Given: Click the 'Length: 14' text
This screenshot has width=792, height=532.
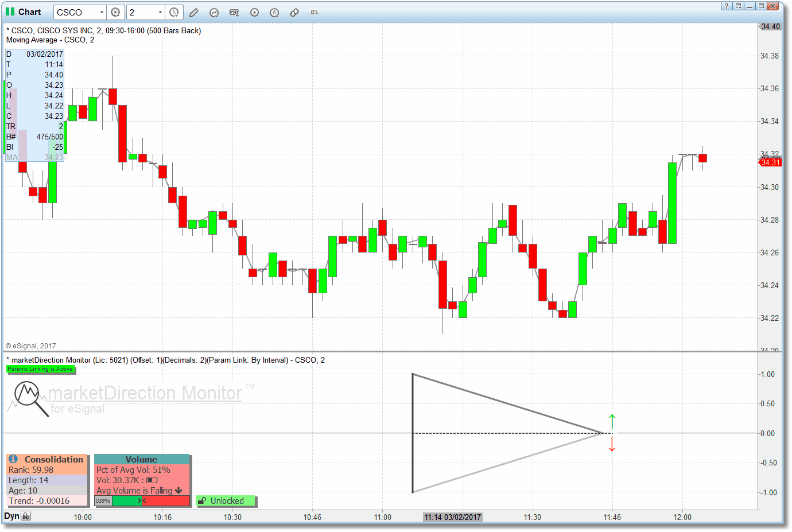Looking at the screenshot, I should point(28,480).
